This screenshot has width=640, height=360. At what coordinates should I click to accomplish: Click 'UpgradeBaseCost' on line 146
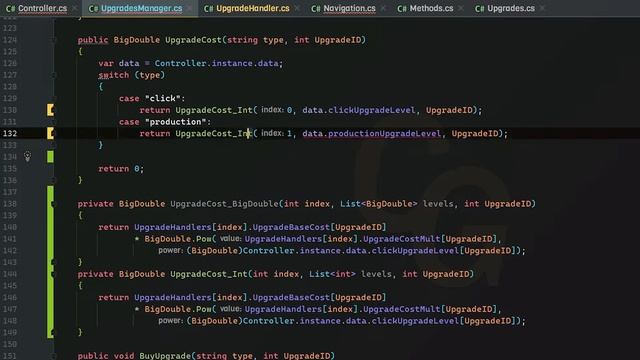pos(291,298)
